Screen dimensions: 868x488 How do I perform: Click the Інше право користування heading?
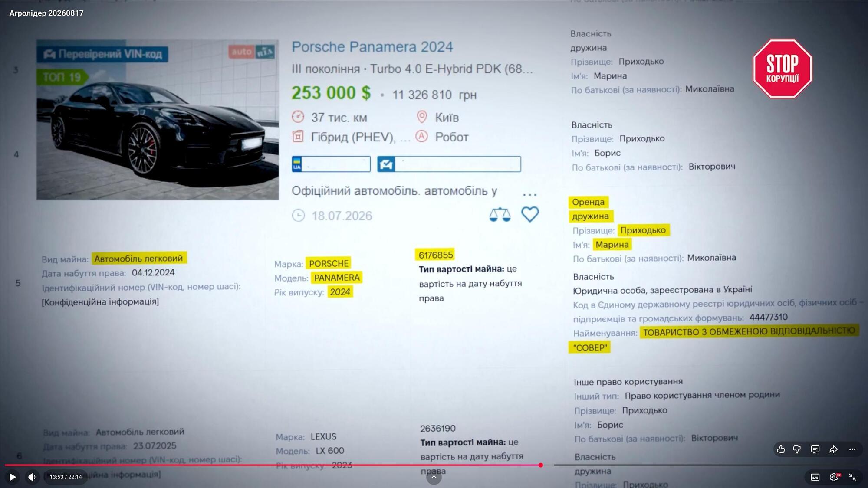628,382
